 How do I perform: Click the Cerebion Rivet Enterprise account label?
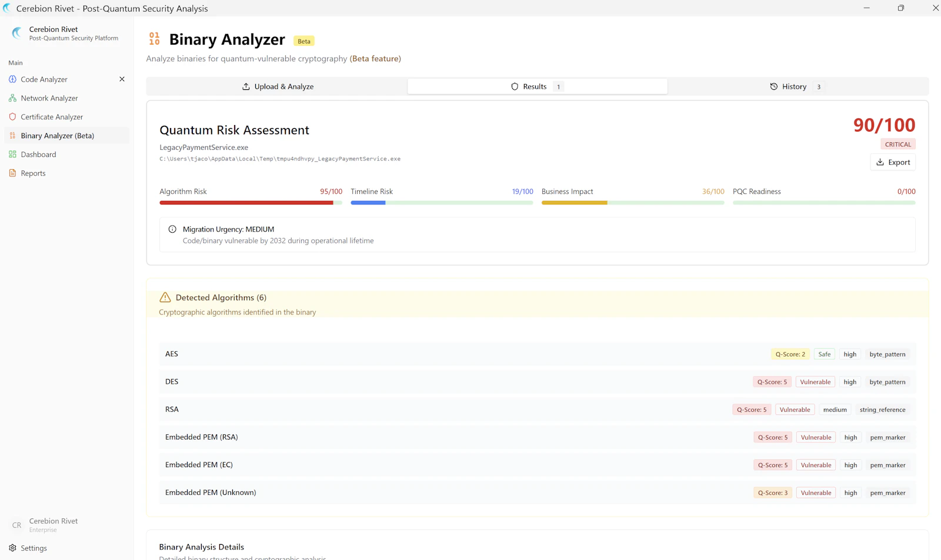click(54, 525)
